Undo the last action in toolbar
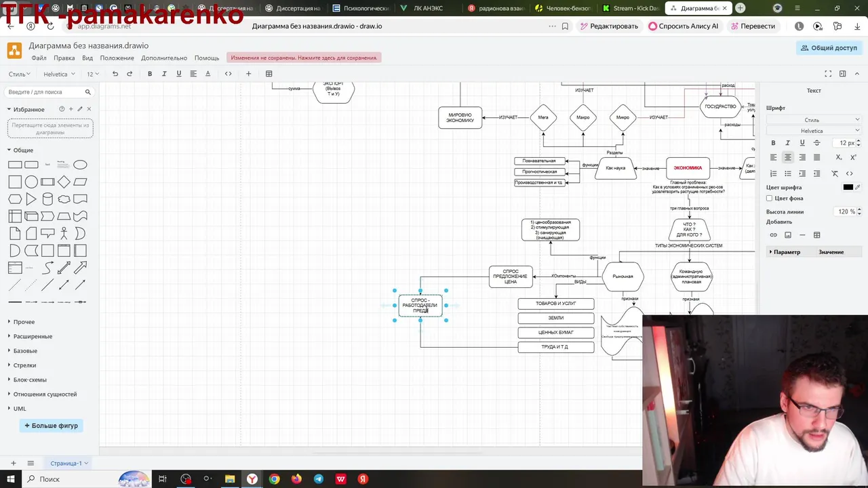This screenshot has height=488, width=868. (x=115, y=74)
